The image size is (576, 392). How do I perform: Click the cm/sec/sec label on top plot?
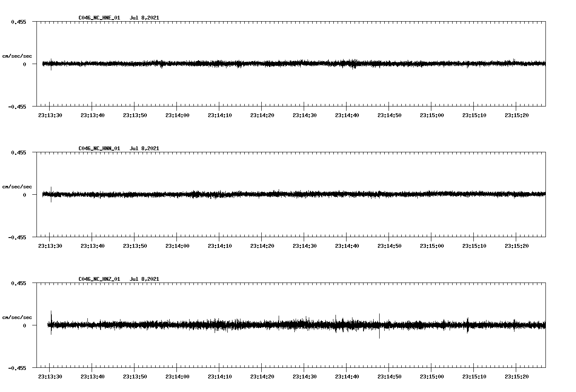(x=18, y=56)
